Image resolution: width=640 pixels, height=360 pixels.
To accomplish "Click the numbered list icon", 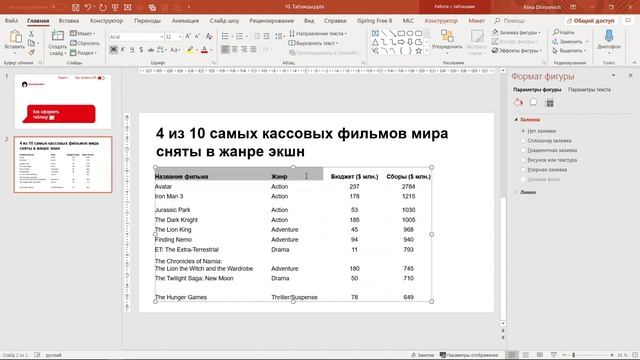I will (x=240, y=36).
